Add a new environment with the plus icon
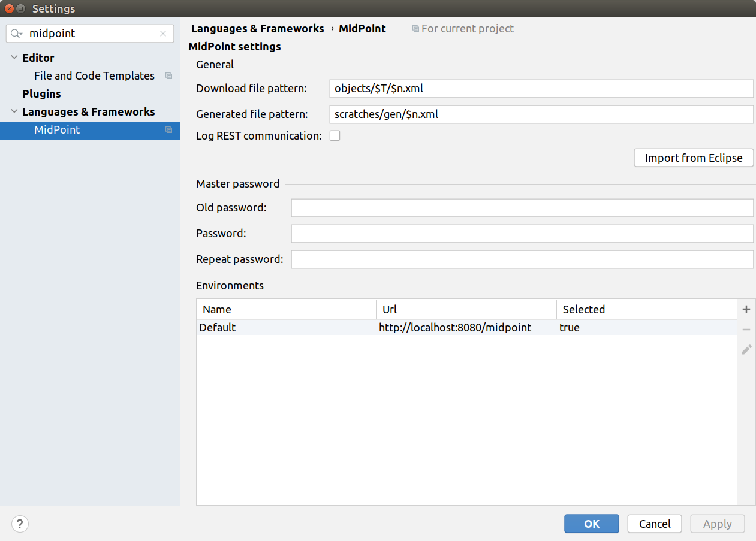The width and height of the screenshot is (756, 541). click(746, 309)
